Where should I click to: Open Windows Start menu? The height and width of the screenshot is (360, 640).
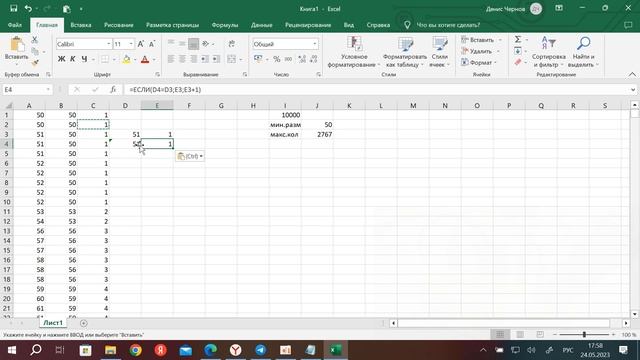click(x=11, y=350)
